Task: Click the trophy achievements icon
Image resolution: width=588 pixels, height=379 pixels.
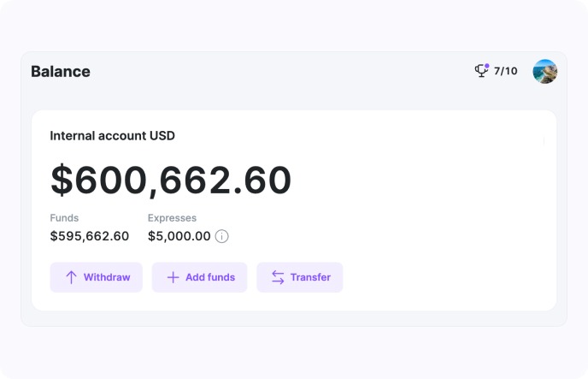Action: pyautogui.click(x=481, y=71)
